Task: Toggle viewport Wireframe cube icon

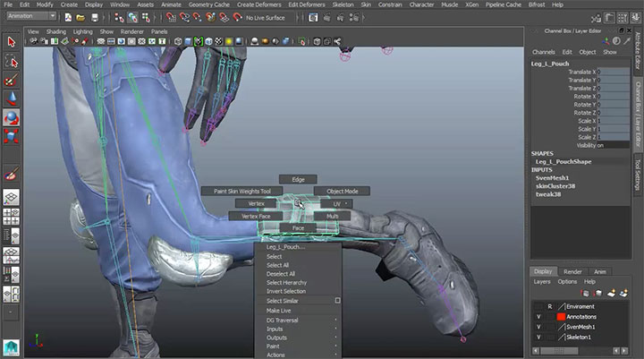Action: (x=178, y=41)
